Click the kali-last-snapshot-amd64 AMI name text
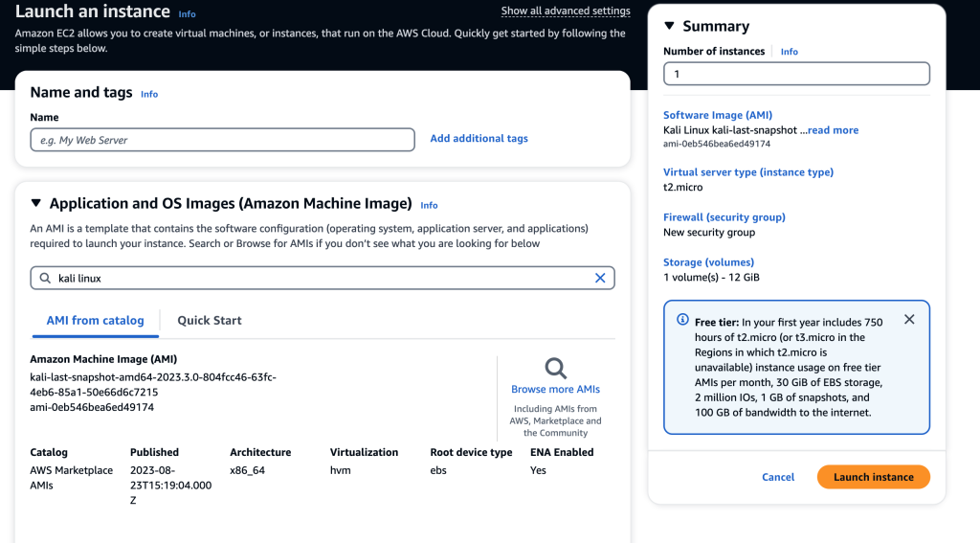The image size is (980, 543). coord(153,385)
